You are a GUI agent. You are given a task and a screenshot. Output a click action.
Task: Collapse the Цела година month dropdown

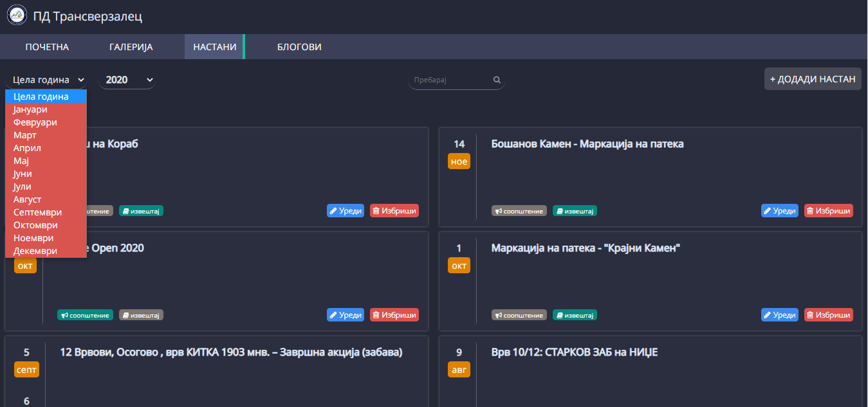[x=46, y=80]
